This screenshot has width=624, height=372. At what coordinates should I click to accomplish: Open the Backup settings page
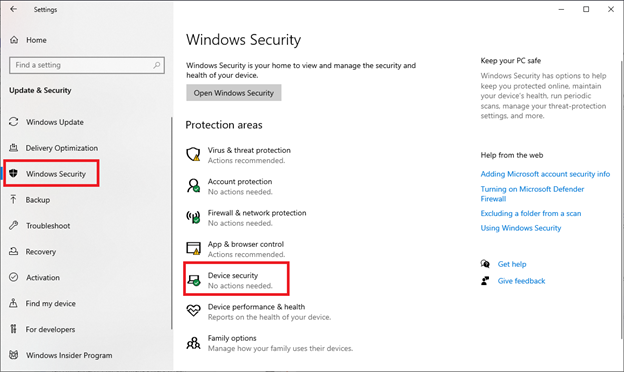pyautogui.click(x=38, y=200)
